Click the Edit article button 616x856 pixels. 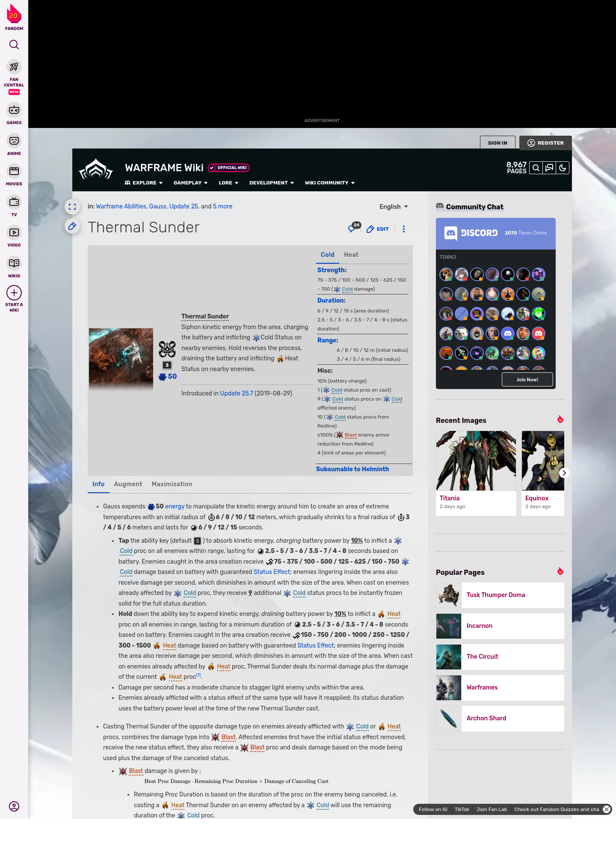(x=378, y=229)
